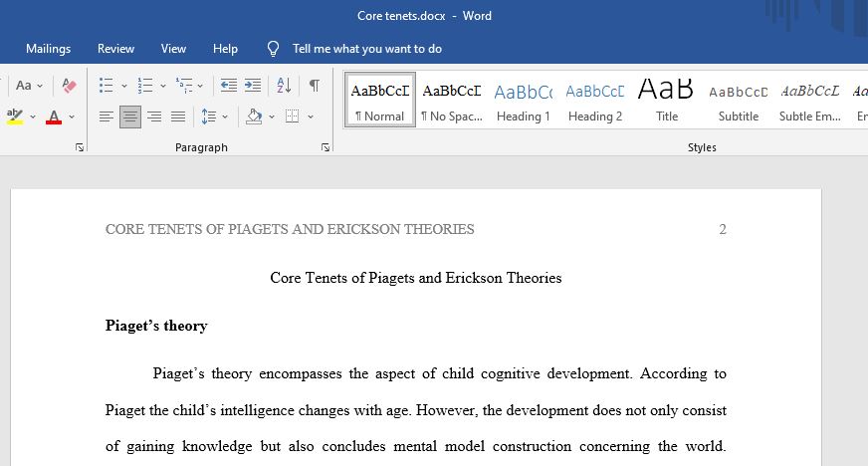Click the word 'intelligence' in the paragraph

point(258,410)
